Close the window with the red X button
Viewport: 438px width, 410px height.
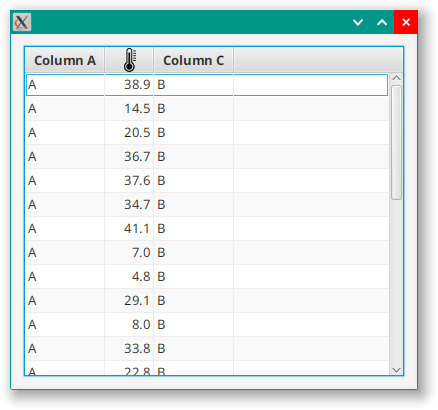point(406,22)
